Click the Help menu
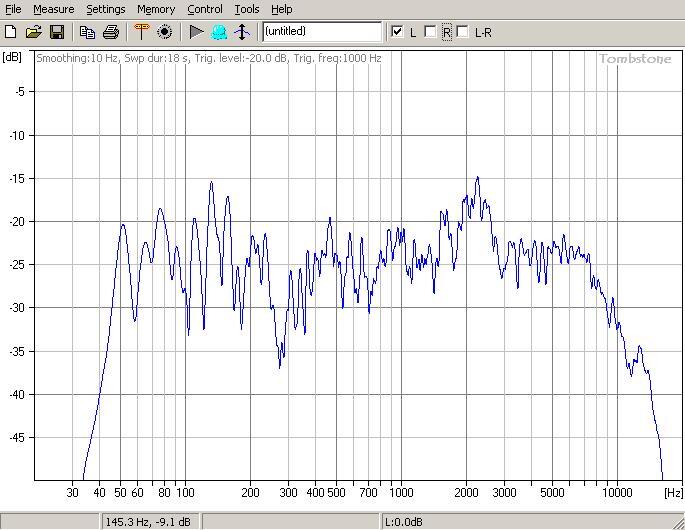 tap(281, 9)
